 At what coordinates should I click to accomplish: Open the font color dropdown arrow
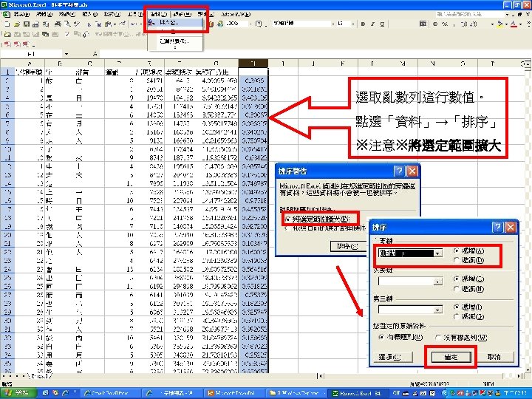pyautogui.click(x=519, y=24)
